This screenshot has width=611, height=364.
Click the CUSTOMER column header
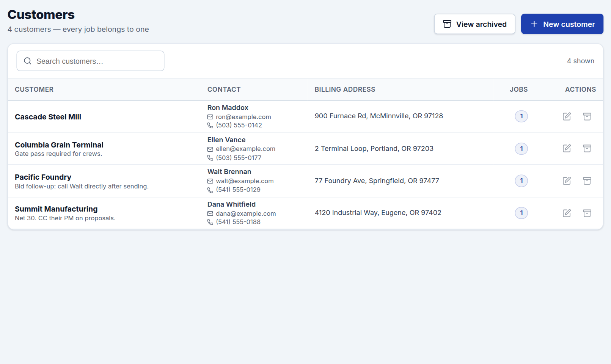click(x=34, y=89)
